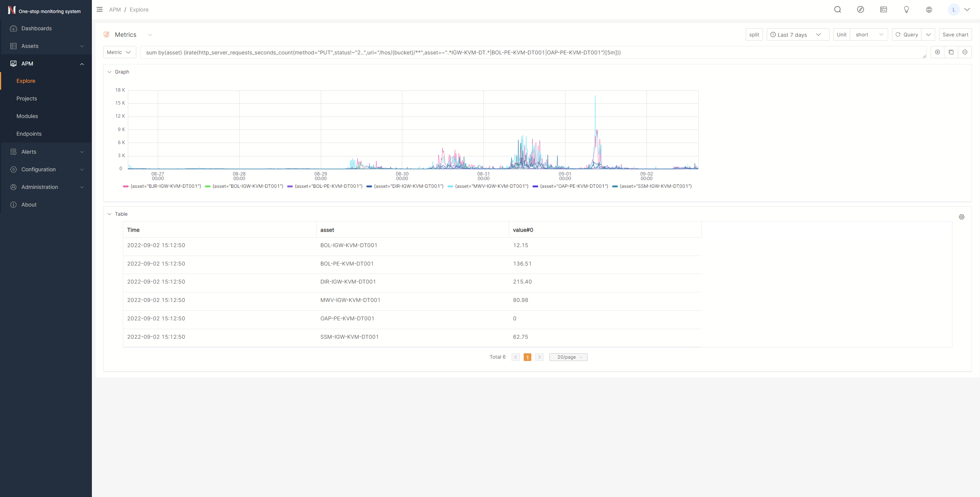
Task: Select Endpoints under APM menu
Action: click(x=29, y=134)
